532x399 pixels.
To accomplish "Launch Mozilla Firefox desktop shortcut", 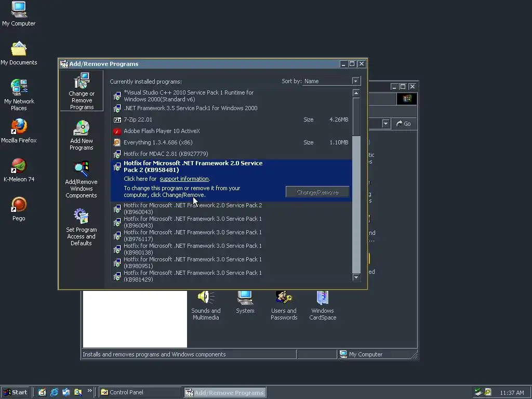I will [x=19, y=131].
